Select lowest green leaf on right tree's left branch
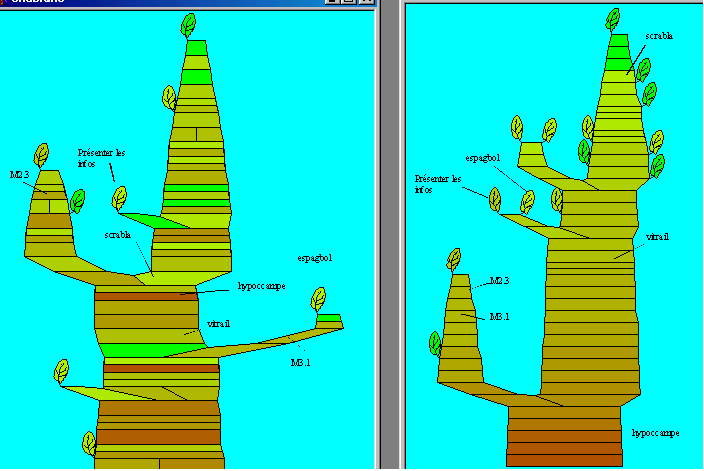This screenshot has width=704, height=471. (x=435, y=344)
